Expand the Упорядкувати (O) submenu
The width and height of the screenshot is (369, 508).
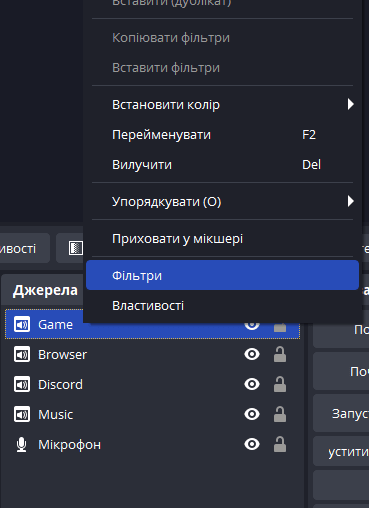point(222,201)
